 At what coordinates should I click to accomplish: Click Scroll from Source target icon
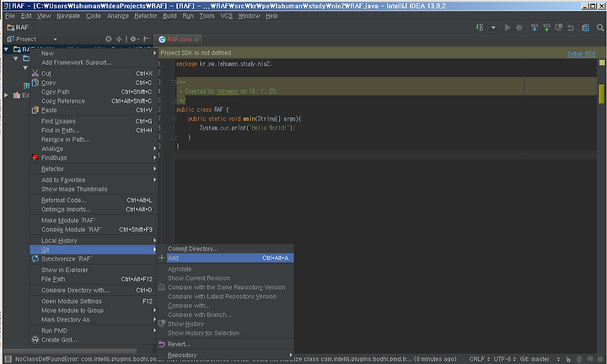(109, 39)
